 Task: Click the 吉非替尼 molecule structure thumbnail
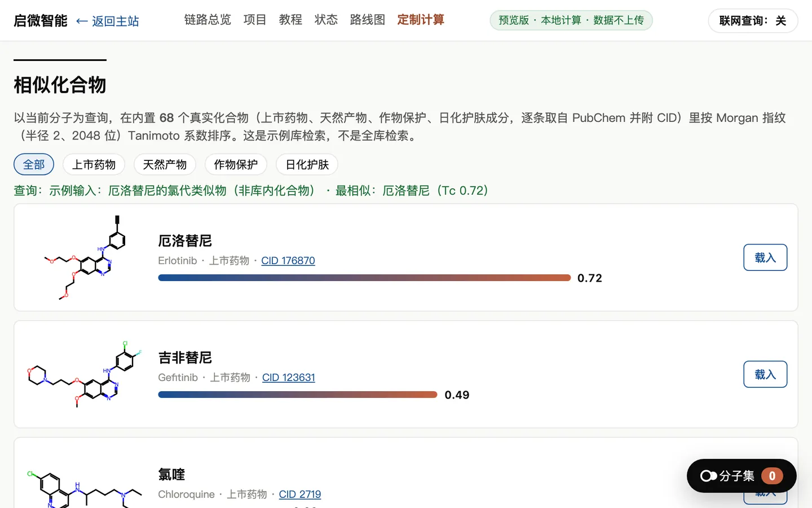(85, 374)
